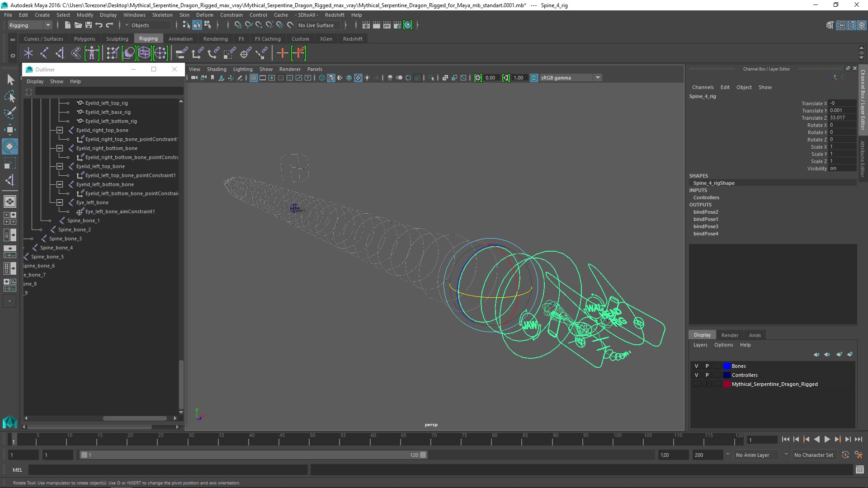Click the Bones layer blue color swatch
Image resolution: width=868 pixels, height=488 pixels.
[727, 366]
